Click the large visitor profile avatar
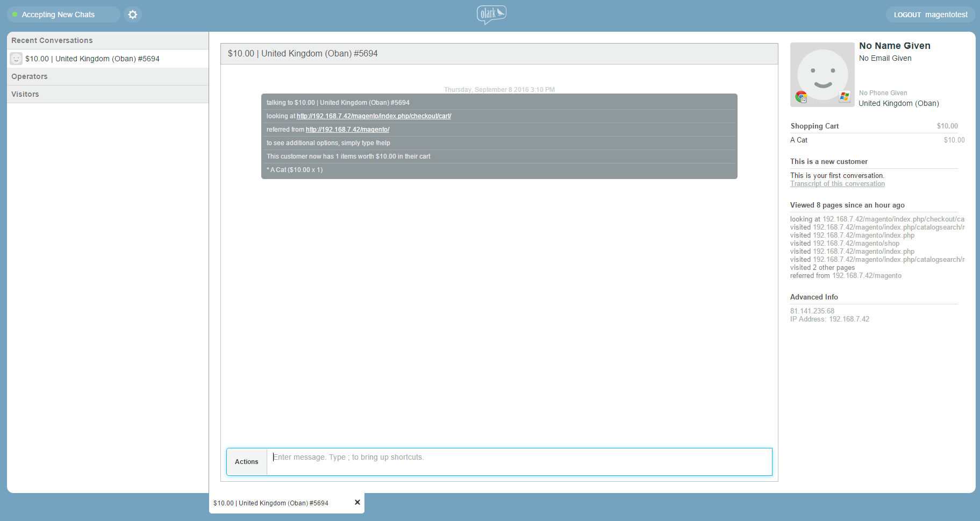This screenshot has width=980, height=521. point(822,73)
